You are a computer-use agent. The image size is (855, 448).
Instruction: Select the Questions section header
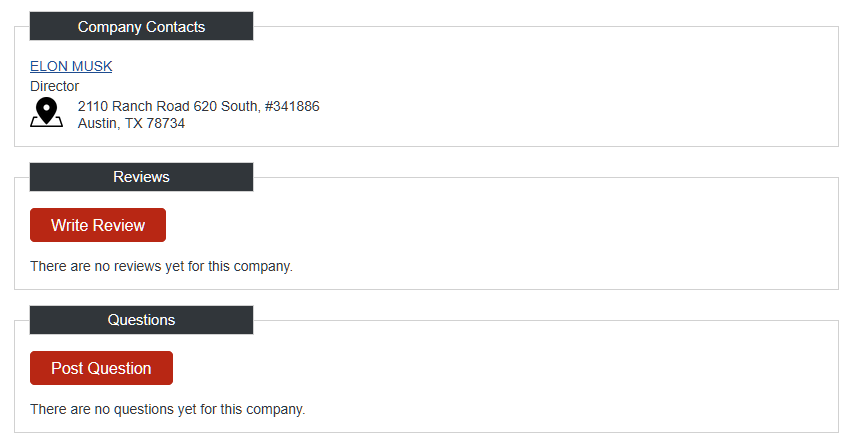141,320
